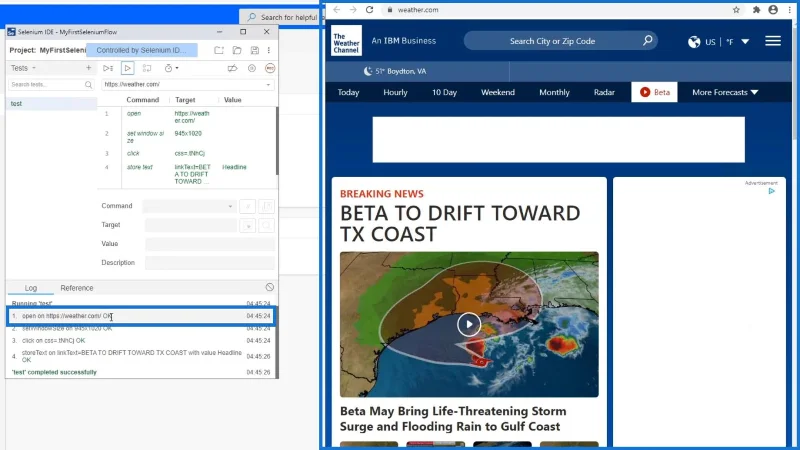
Task: Go back in the browser
Action: tap(337, 10)
